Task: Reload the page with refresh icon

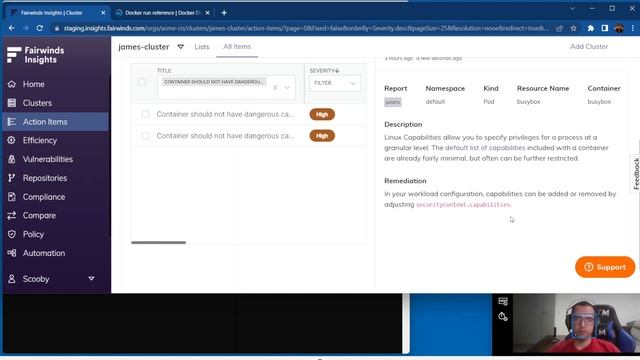Action: 40,28
